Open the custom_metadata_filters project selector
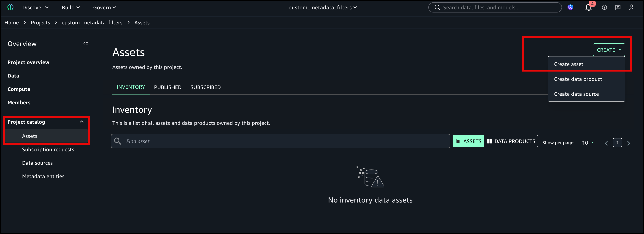The height and width of the screenshot is (234, 644). [x=323, y=7]
